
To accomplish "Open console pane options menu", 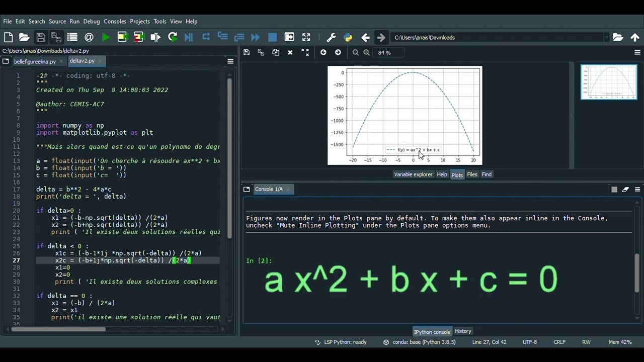I will pos(637,190).
